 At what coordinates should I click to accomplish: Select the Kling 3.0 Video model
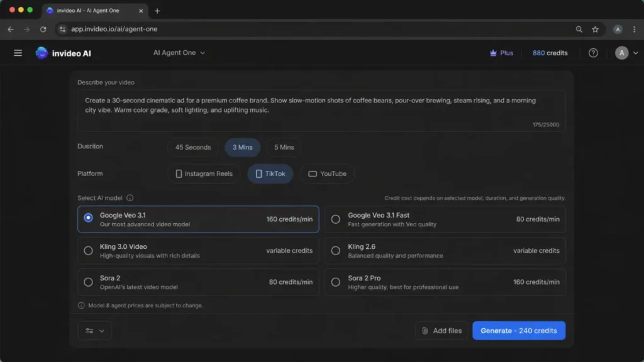click(198, 251)
